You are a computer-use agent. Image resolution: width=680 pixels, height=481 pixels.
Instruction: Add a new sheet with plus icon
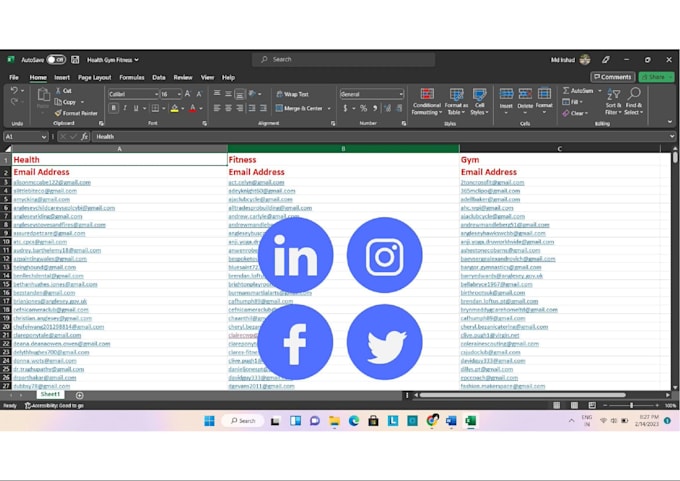pos(79,395)
